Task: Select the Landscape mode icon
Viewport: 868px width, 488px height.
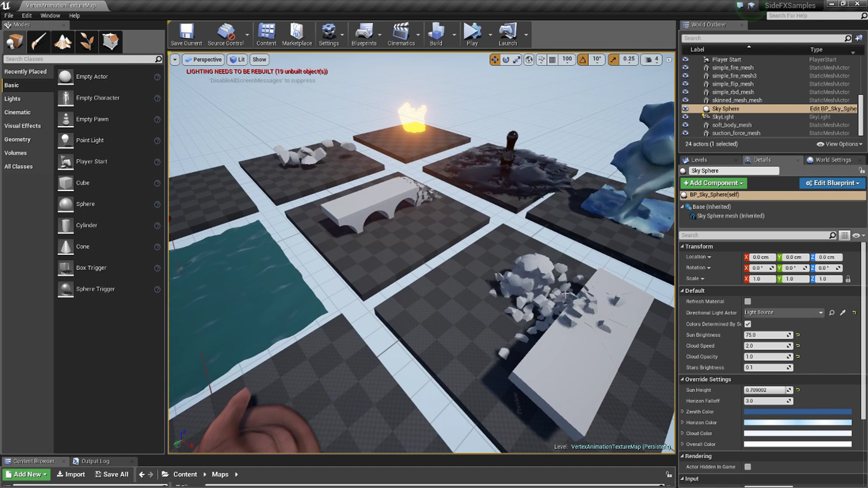Action: click(x=63, y=42)
